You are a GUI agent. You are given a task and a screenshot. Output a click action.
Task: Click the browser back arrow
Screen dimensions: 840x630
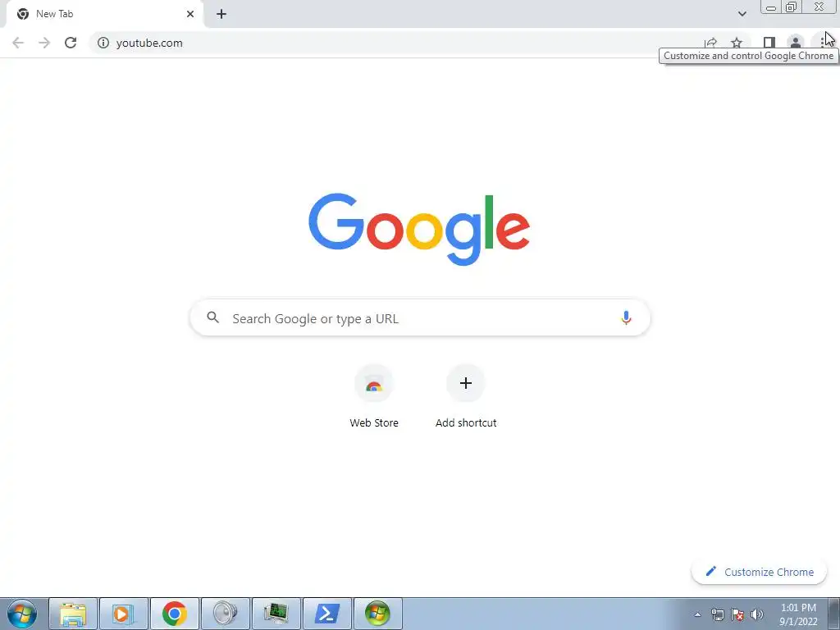[x=18, y=43]
